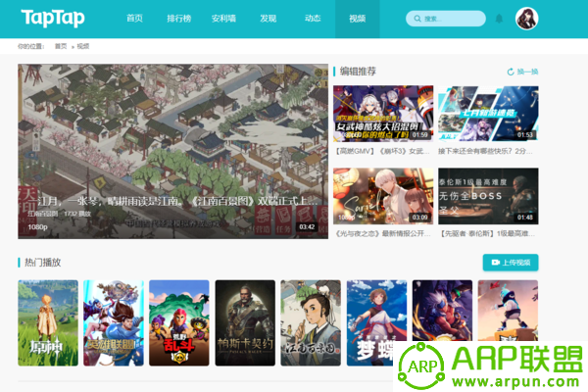Open the 崩坏3 女武神 GMV thumbnail
This screenshot has width=588, height=392.
(x=383, y=114)
